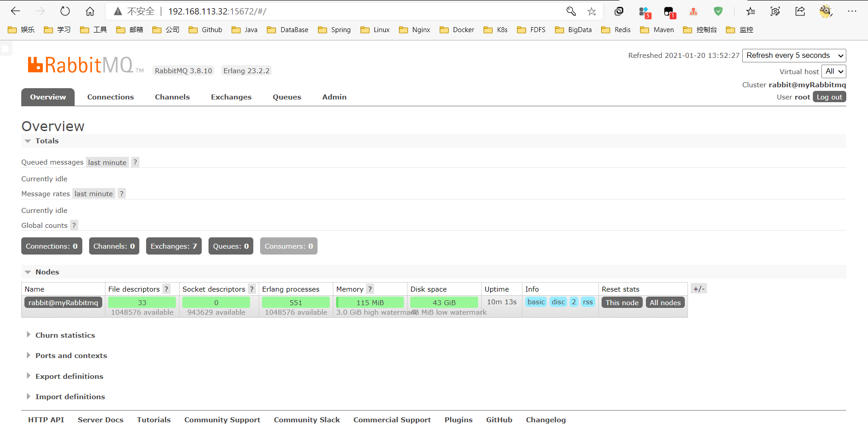Toggle node table columns with +/- button
The image size is (868, 439).
(699, 289)
